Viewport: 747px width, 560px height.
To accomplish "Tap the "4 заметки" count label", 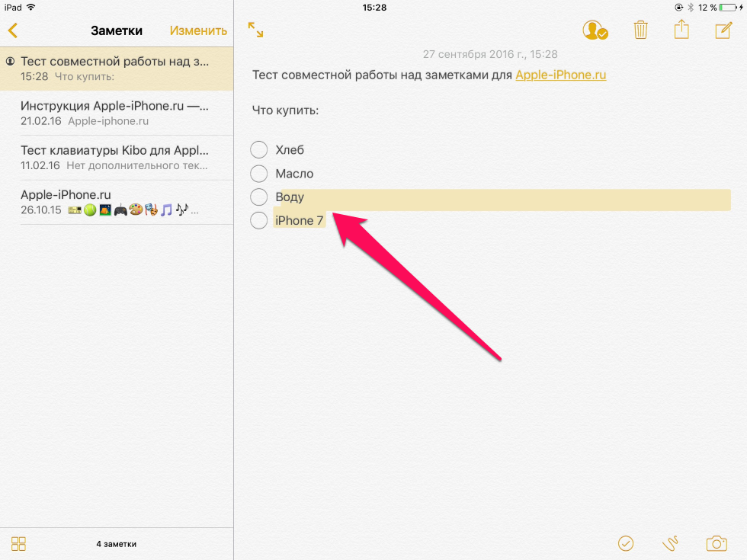I will [116, 544].
